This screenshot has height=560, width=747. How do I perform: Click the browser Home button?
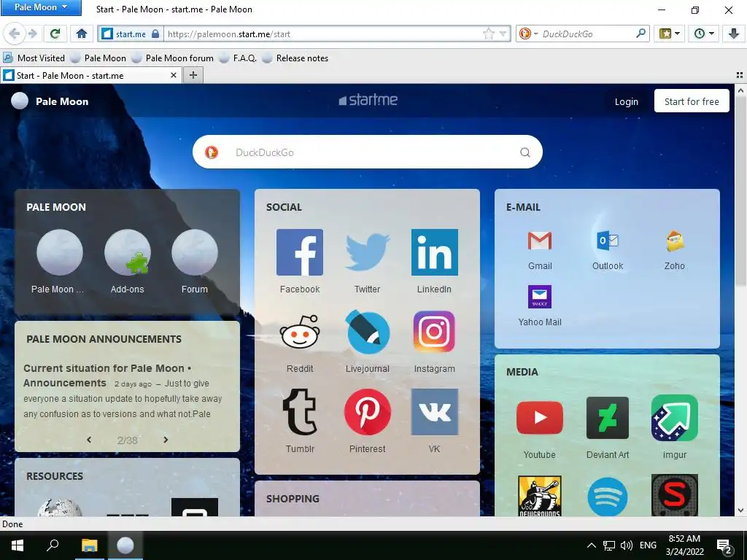82,34
